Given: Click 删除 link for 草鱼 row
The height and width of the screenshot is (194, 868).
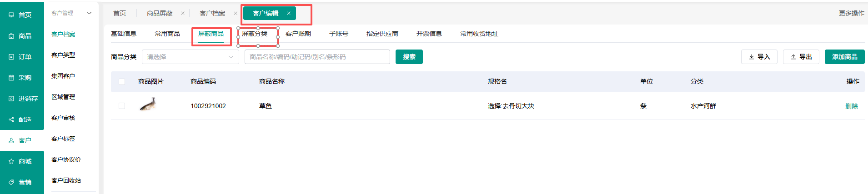Looking at the screenshot, I should (x=852, y=106).
